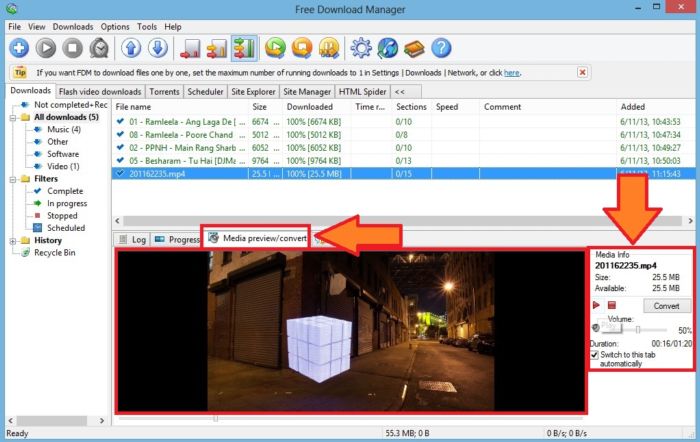Switch to the HTML Spider tab

[x=362, y=92]
